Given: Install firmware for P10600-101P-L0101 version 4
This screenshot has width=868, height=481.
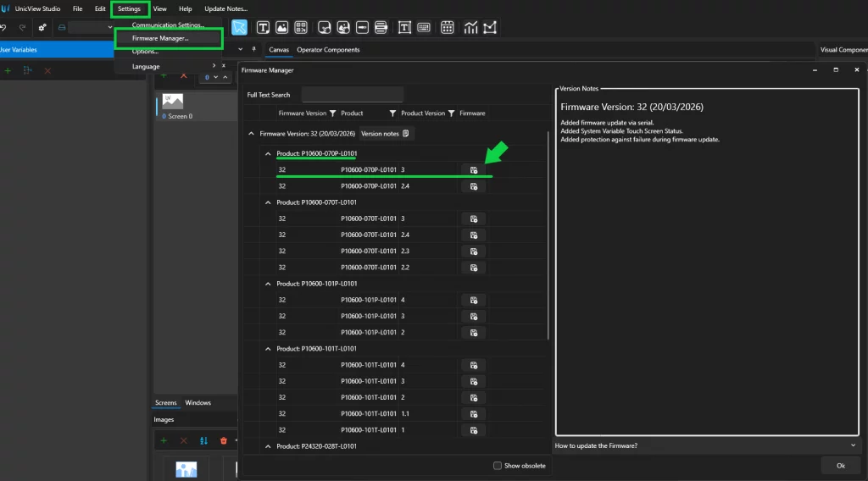Looking at the screenshot, I should [x=474, y=301].
